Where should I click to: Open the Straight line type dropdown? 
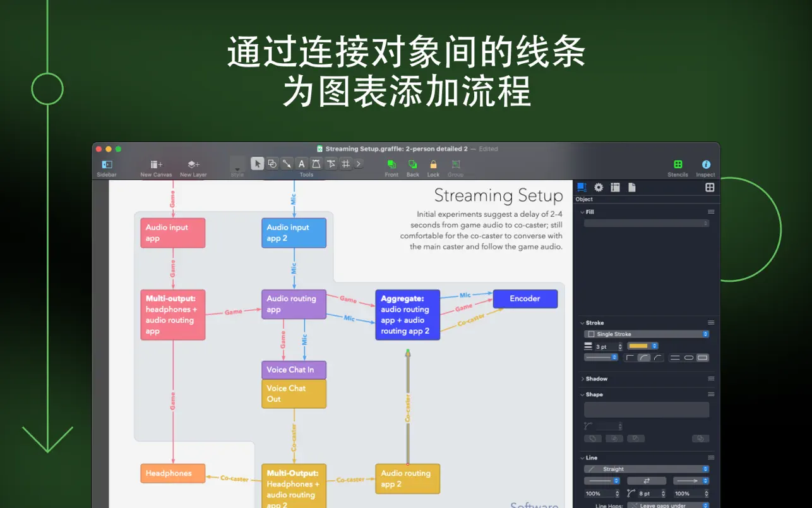click(x=647, y=469)
